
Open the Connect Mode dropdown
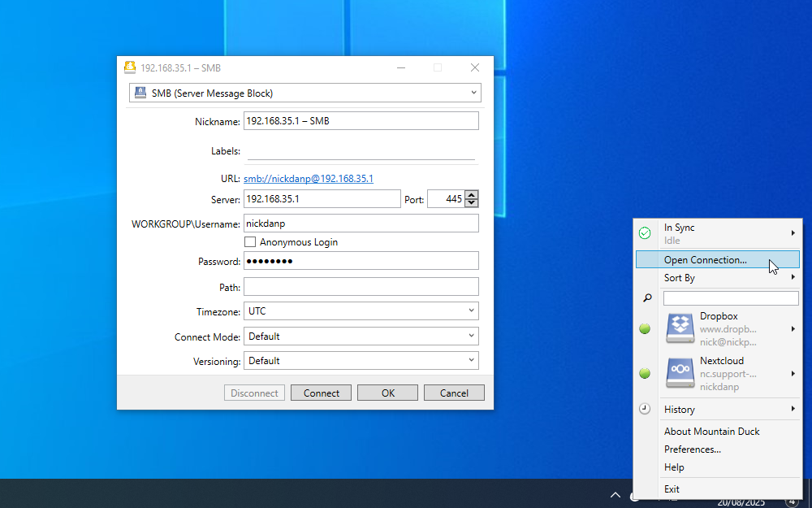[x=361, y=336]
